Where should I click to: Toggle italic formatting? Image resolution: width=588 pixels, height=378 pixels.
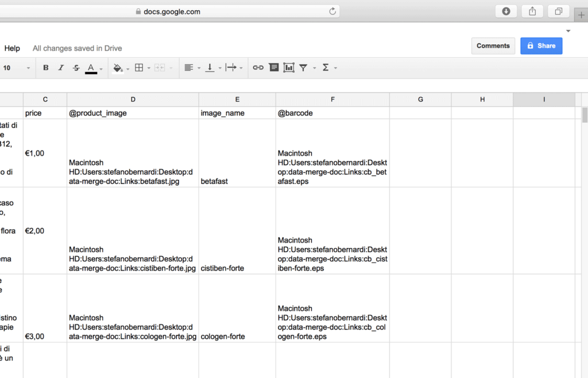click(x=61, y=68)
